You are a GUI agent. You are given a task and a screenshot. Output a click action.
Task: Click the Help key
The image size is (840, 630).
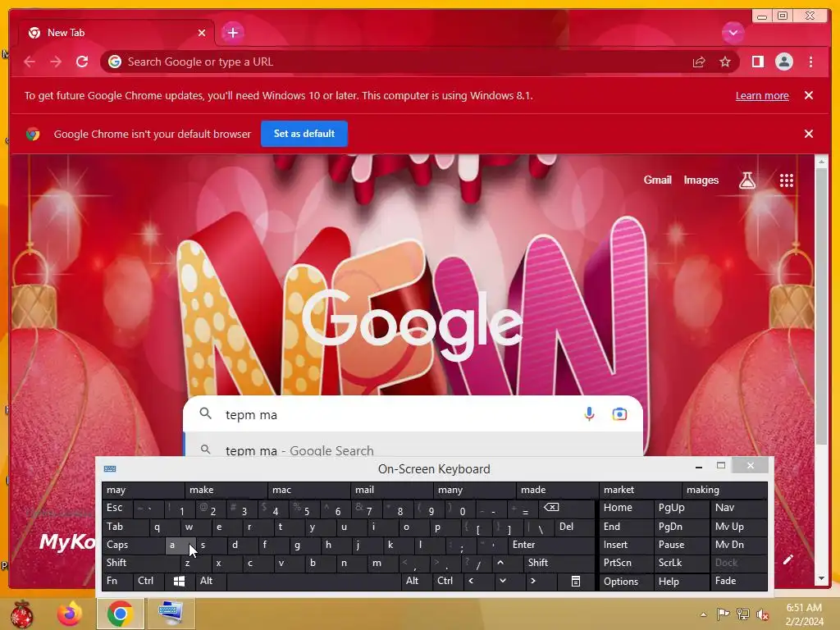(x=681, y=582)
